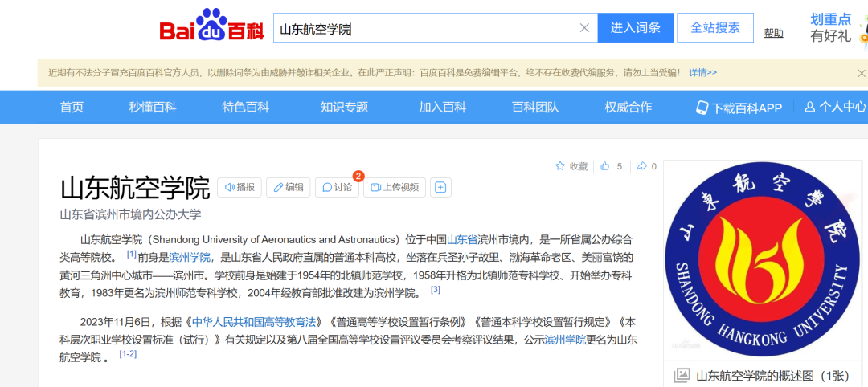Open the 特色百科 navigation tab

pos(246,108)
